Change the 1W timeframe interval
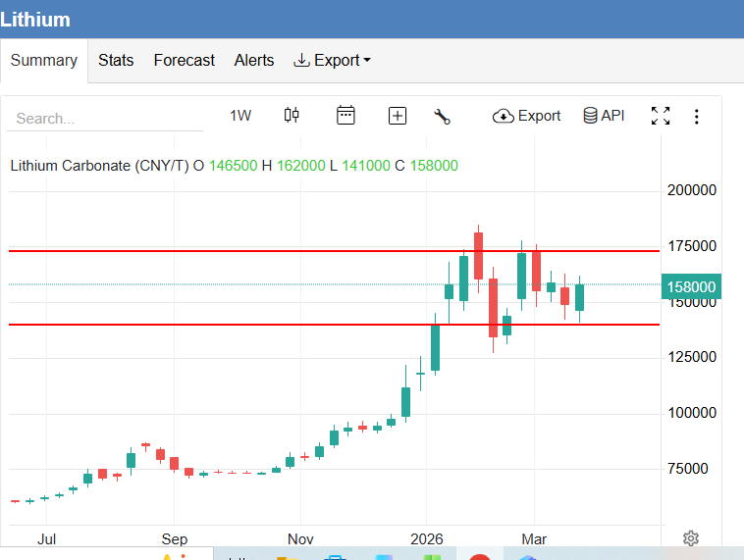 click(x=240, y=116)
